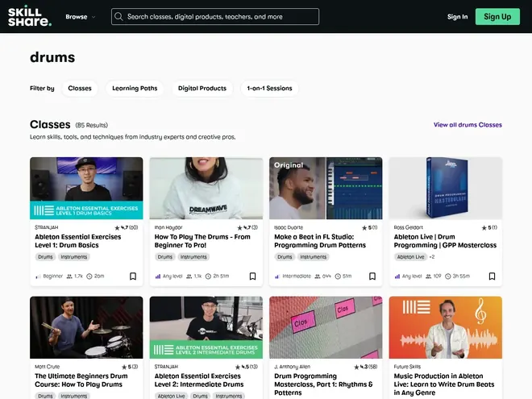Click star rating 4.7 on Level 1 Drum Basics card
532x399 pixels.
(x=127, y=227)
